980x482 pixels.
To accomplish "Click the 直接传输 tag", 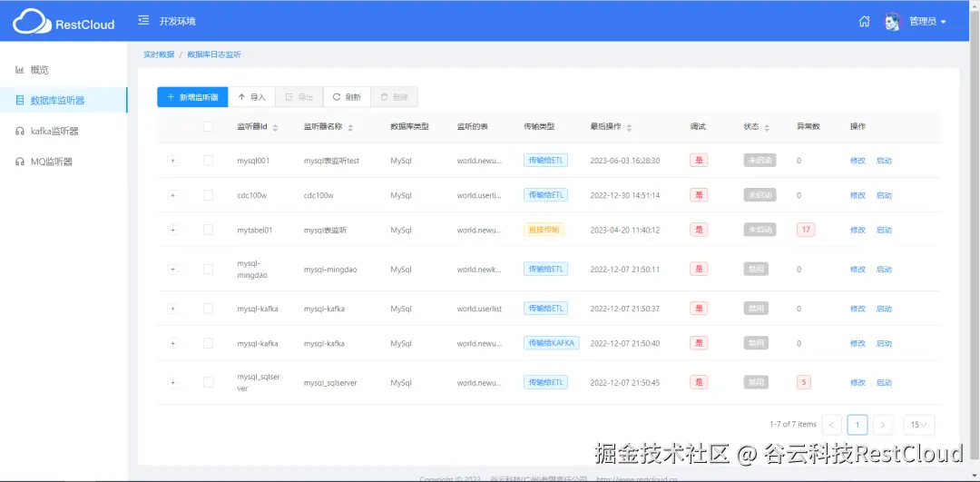I will 544,230.
